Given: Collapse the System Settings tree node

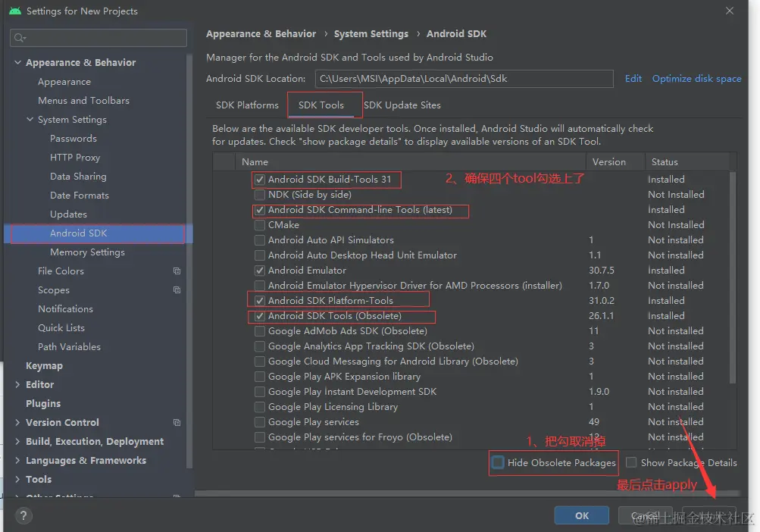Looking at the screenshot, I should point(30,119).
